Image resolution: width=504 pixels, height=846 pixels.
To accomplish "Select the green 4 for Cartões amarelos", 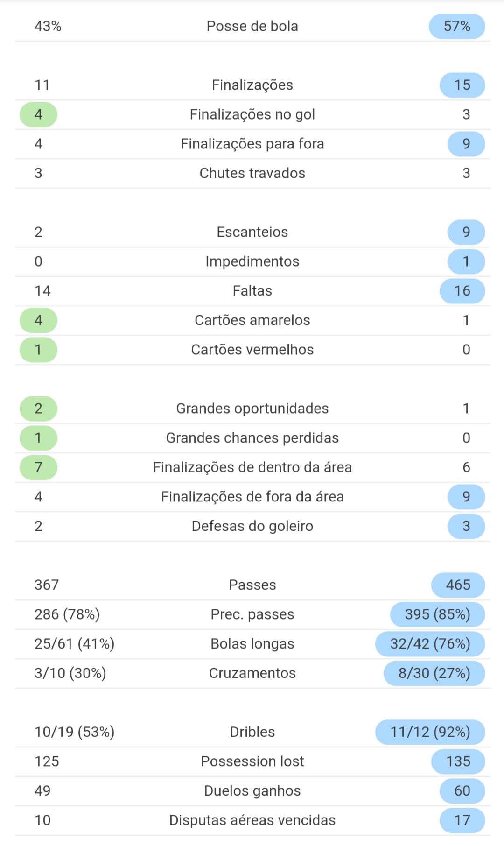I will pyautogui.click(x=38, y=320).
